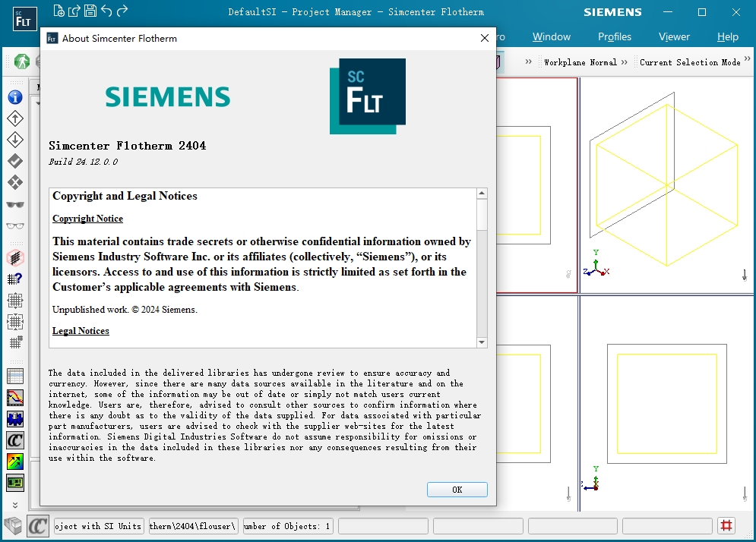
Task: Click the diamond up-arrow icon
Action: coord(15,118)
